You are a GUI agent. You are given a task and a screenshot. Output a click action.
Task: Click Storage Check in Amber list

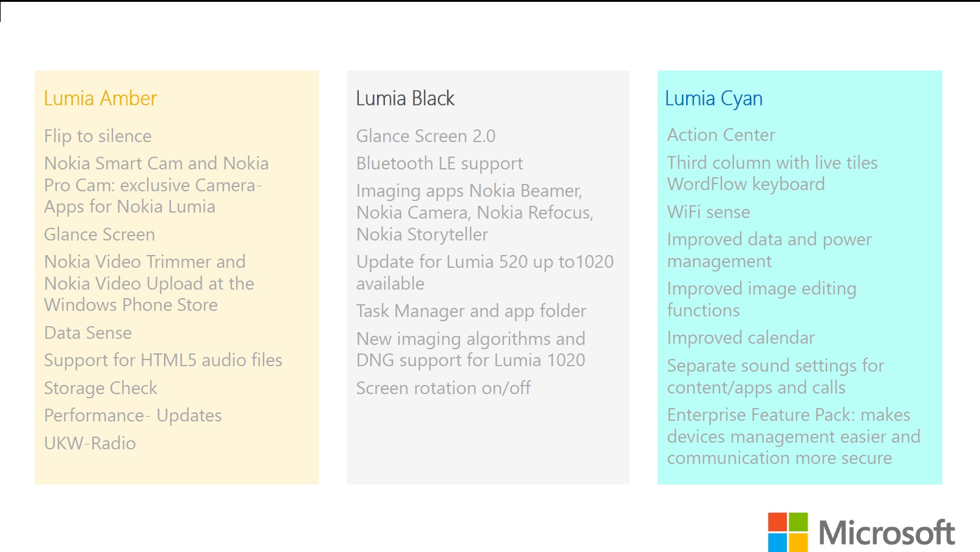101,388
